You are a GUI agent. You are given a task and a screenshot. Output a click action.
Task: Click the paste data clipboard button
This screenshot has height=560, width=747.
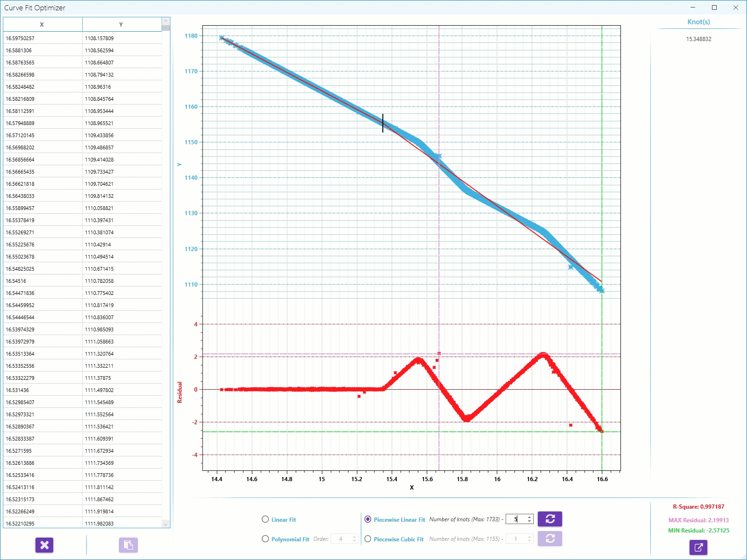(x=128, y=545)
